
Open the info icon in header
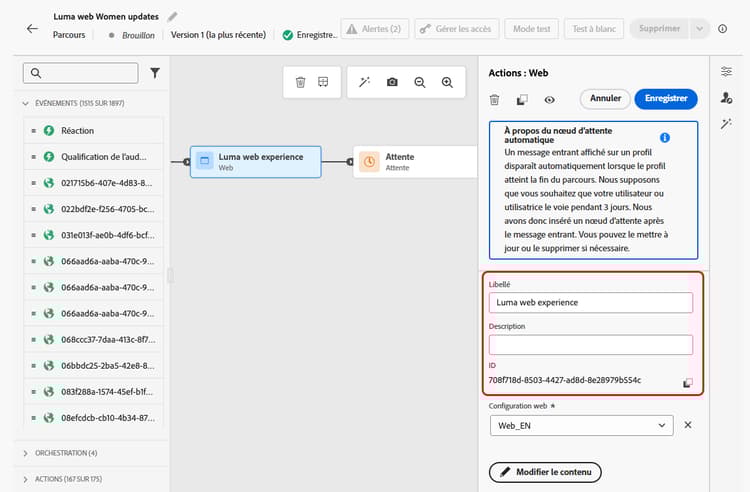coord(722,29)
